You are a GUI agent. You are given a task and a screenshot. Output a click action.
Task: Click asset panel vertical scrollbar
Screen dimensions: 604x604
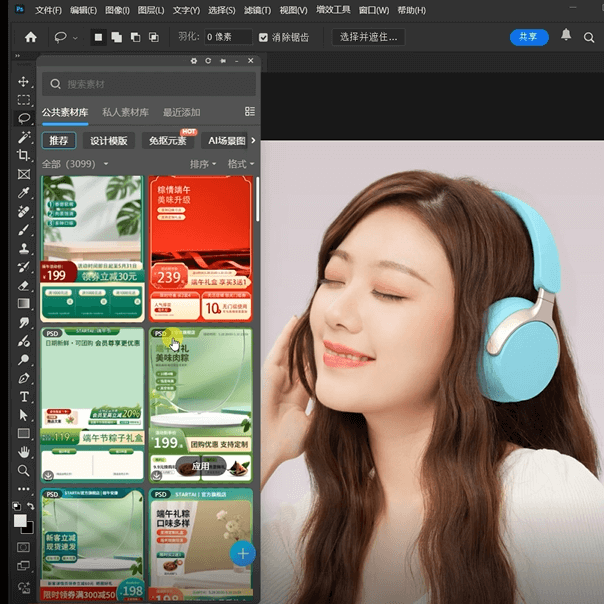click(257, 199)
